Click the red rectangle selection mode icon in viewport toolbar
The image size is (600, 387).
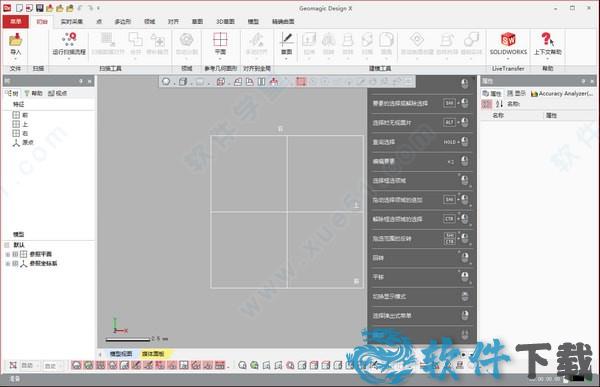(301, 82)
